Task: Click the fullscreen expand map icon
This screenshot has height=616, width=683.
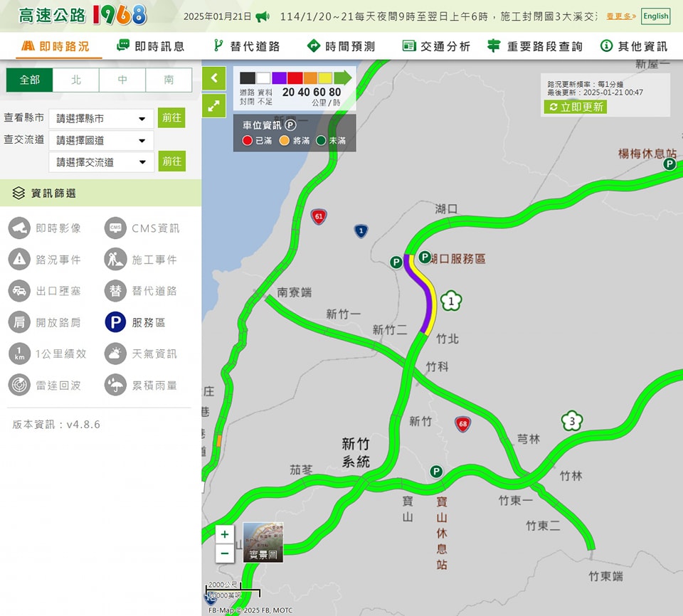Action: [213, 107]
